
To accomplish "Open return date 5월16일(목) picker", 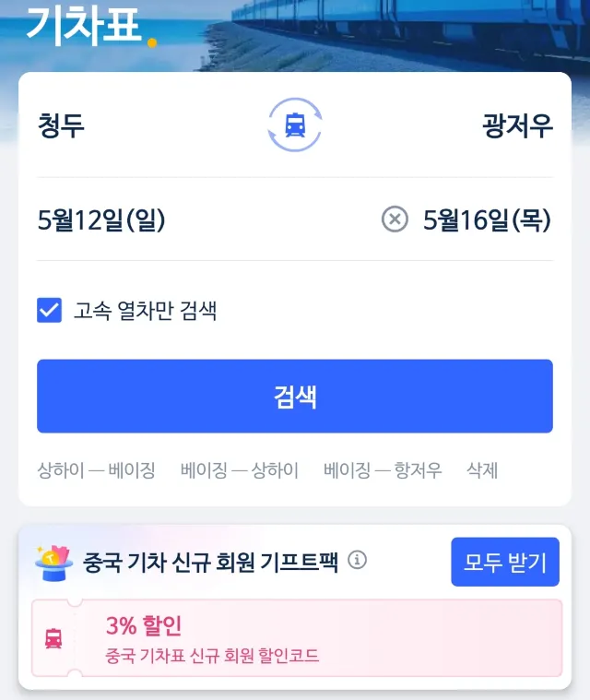I will point(487,220).
